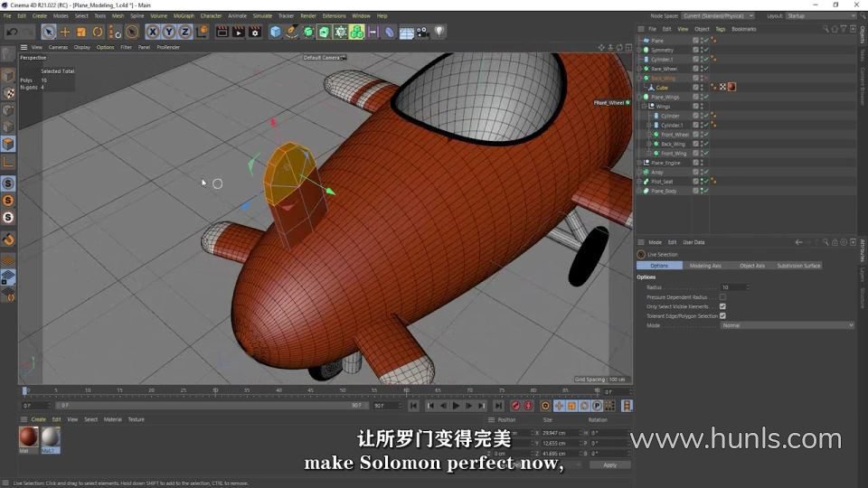Select the Rotate tool icon
868x488 pixels.
(x=98, y=33)
